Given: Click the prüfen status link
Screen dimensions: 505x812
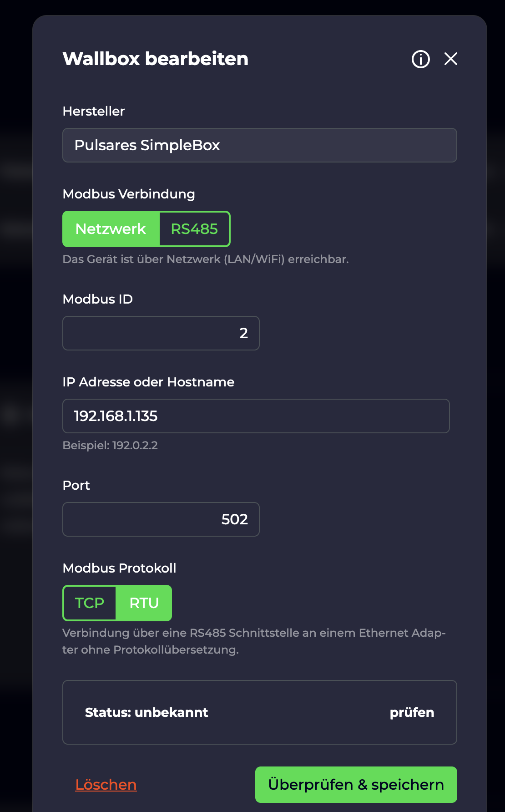Looking at the screenshot, I should pyautogui.click(x=412, y=712).
